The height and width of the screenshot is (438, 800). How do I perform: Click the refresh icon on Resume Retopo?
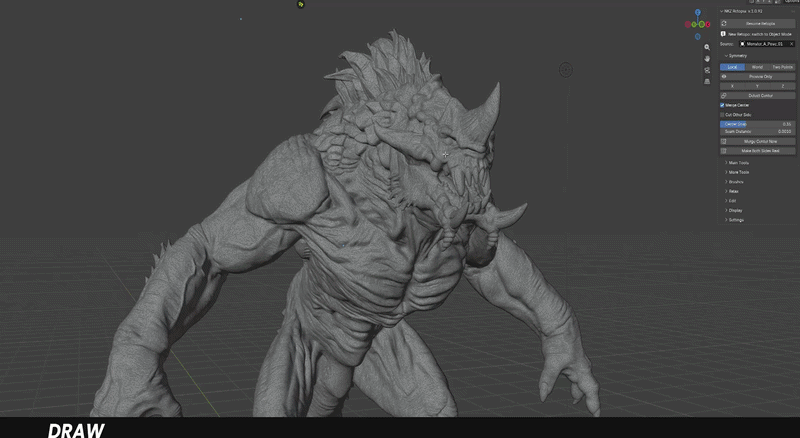724,23
